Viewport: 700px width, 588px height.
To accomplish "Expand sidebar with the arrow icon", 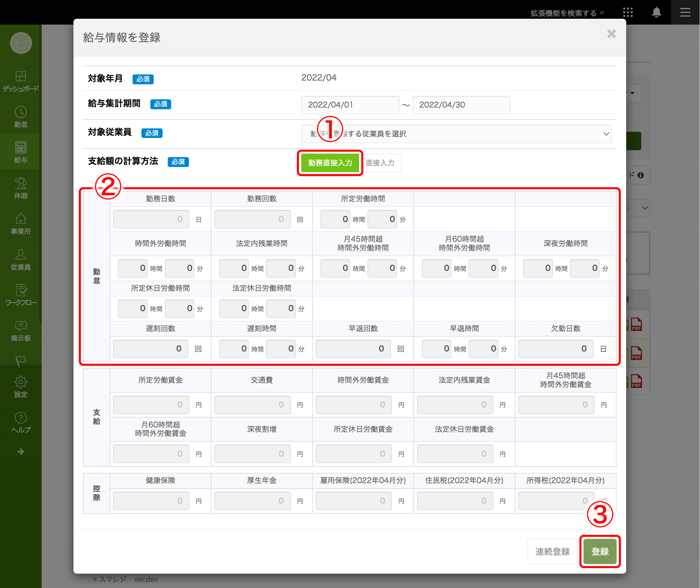I will (21, 451).
